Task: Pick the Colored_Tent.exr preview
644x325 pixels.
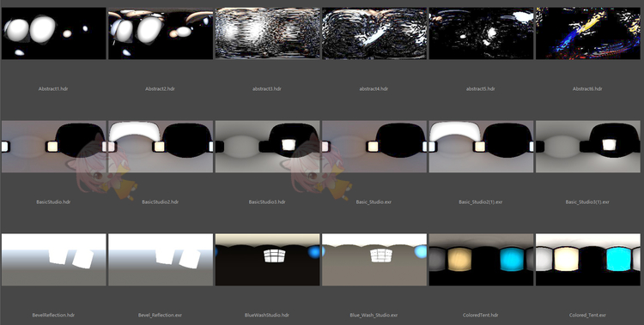Action: point(587,260)
